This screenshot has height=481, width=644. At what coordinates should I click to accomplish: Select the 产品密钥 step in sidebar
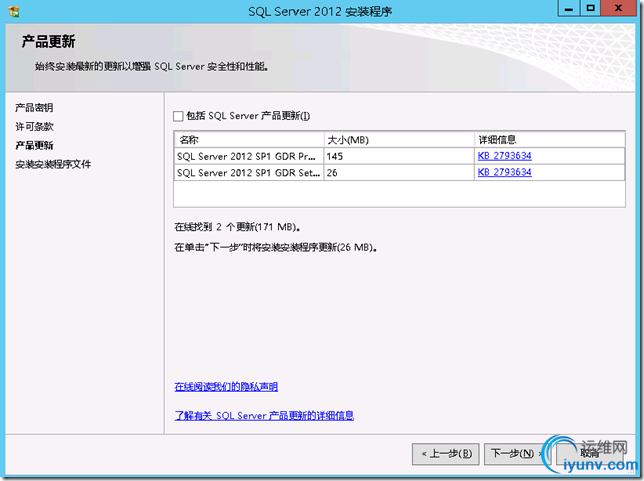click(34, 108)
